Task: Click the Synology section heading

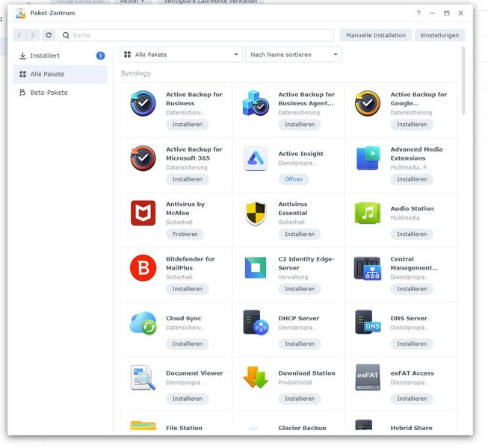Action: (x=136, y=73)
